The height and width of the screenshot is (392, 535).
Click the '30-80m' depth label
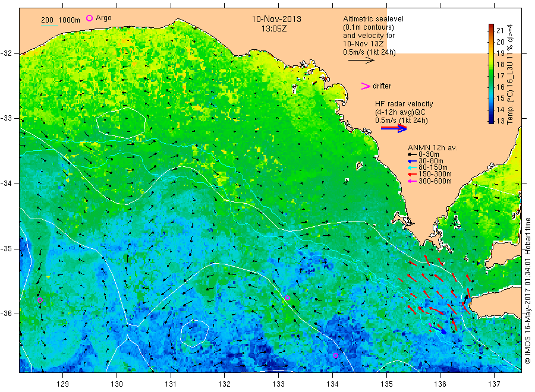[x=430, y=161]
